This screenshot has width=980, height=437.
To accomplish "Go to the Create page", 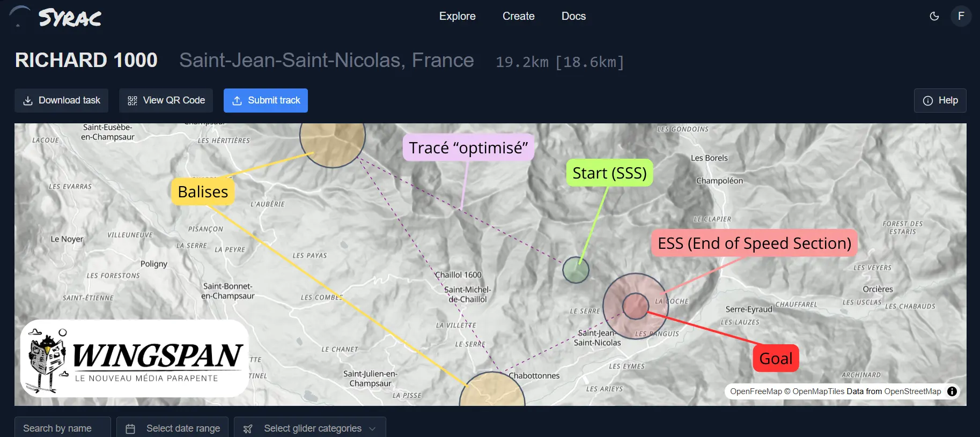I will 518,16.
